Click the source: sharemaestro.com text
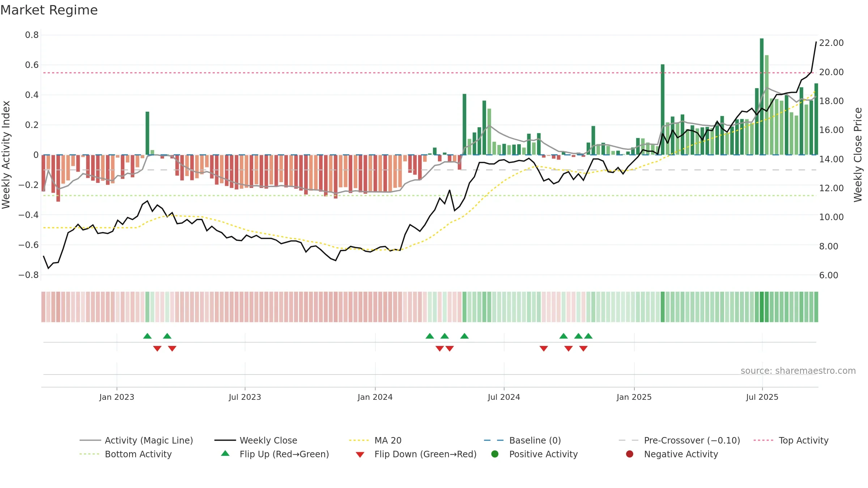868x488 pixels. tap(798, 371)
